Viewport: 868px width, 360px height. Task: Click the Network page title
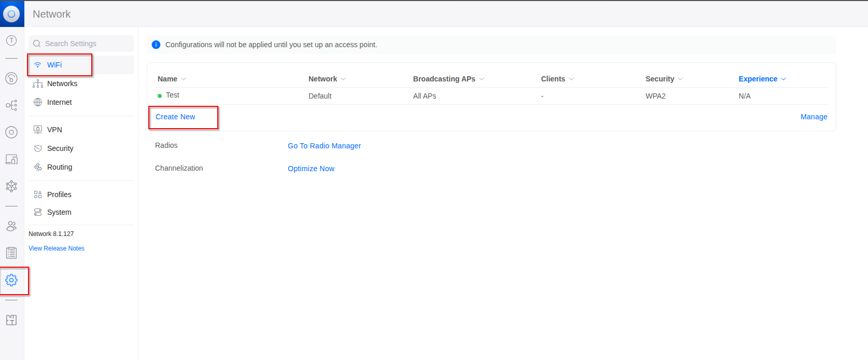52,14
